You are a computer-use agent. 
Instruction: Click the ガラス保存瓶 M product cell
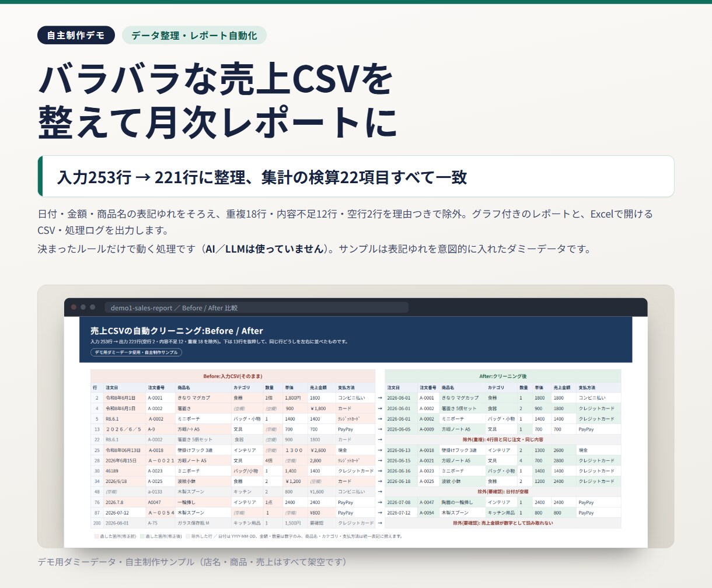click(203, 523)
